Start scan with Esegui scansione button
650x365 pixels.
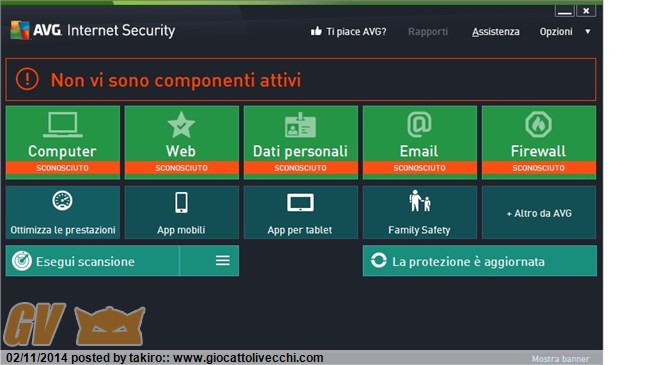tap(92, 261)
